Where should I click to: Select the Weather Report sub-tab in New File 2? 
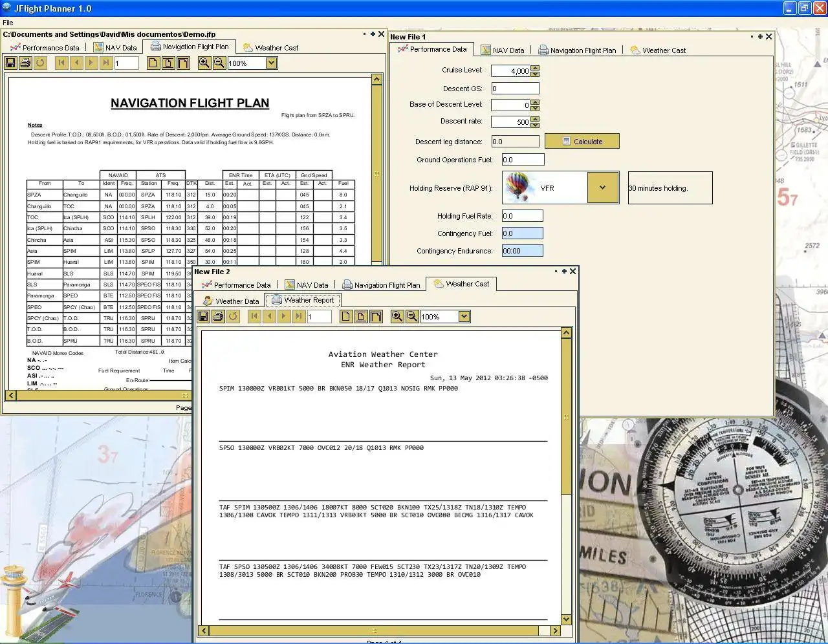[303, 300]
